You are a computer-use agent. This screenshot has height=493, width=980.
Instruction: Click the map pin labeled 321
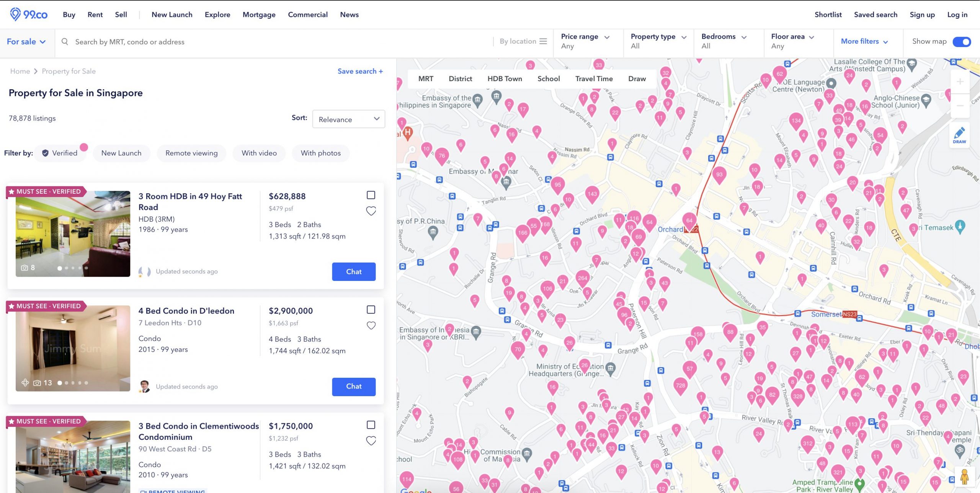pyautogui.click(x=838, y=473)
